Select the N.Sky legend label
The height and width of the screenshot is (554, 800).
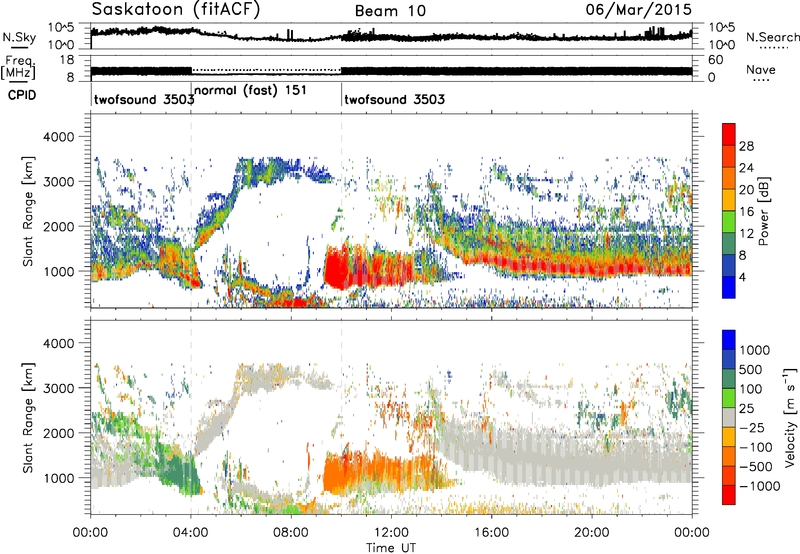[19, 38]
